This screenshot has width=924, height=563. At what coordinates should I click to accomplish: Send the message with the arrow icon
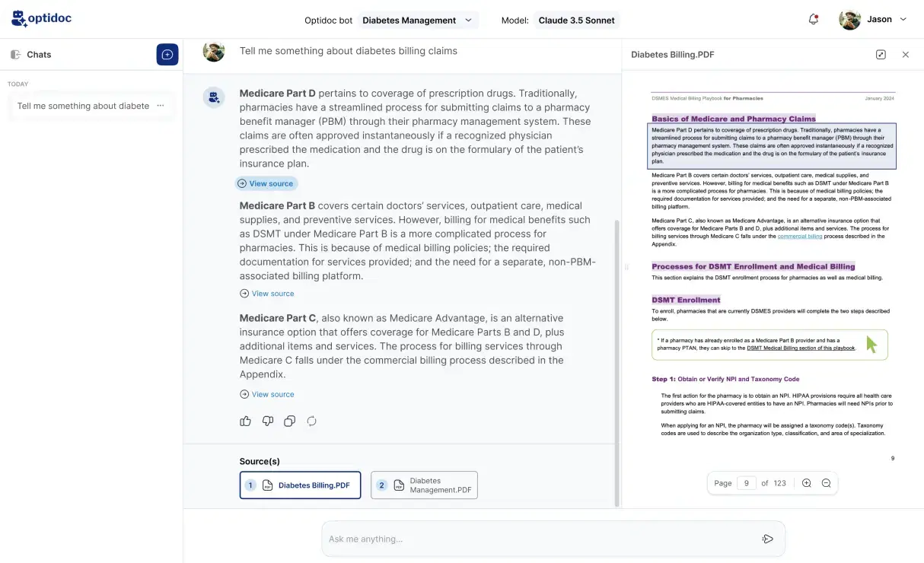768,539
